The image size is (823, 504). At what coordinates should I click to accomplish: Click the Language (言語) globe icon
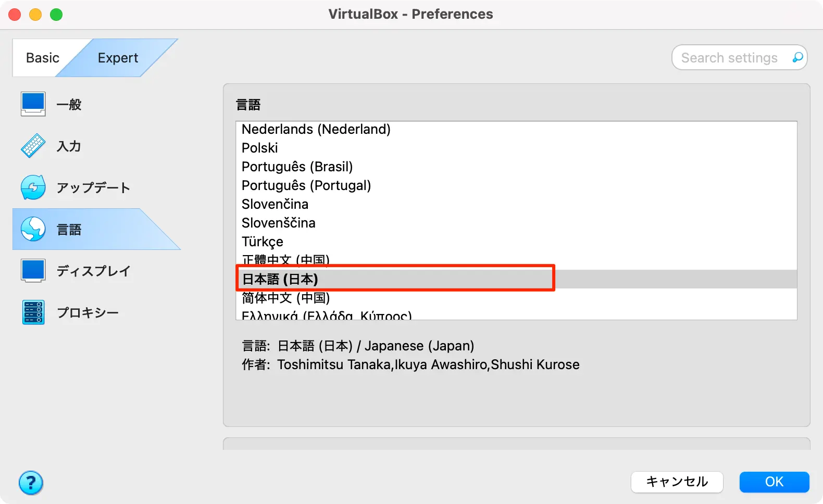[33, 229]
